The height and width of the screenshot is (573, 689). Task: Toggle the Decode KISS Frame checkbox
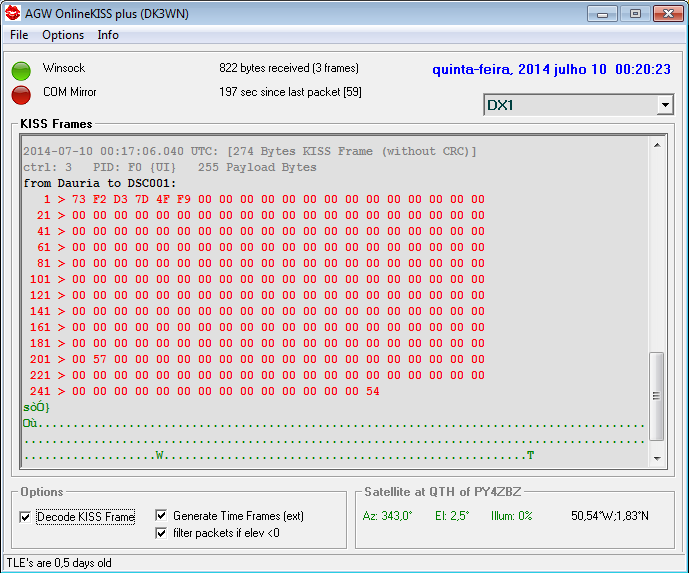[26, 517]
